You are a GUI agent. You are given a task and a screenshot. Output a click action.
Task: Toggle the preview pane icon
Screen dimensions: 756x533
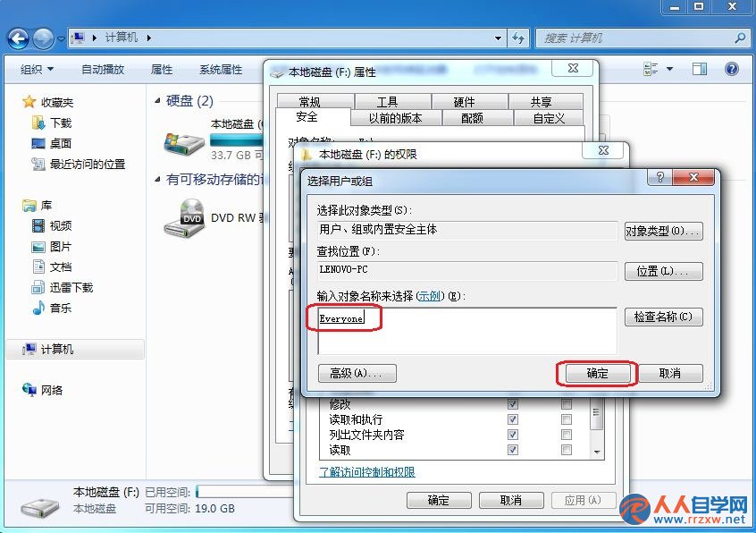[x=700, y=69]
